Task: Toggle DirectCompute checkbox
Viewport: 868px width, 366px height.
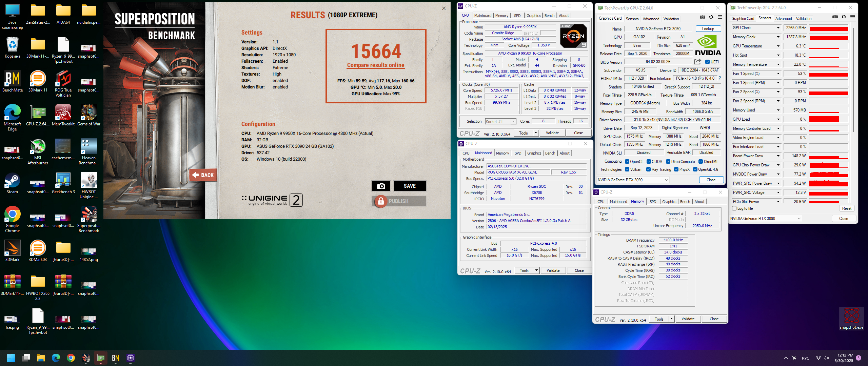Action: (x=668, y=162)
